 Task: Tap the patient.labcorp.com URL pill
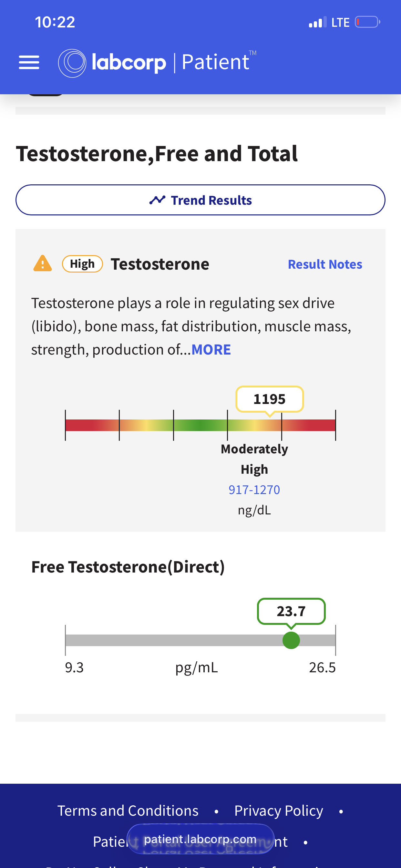[200, 839]
